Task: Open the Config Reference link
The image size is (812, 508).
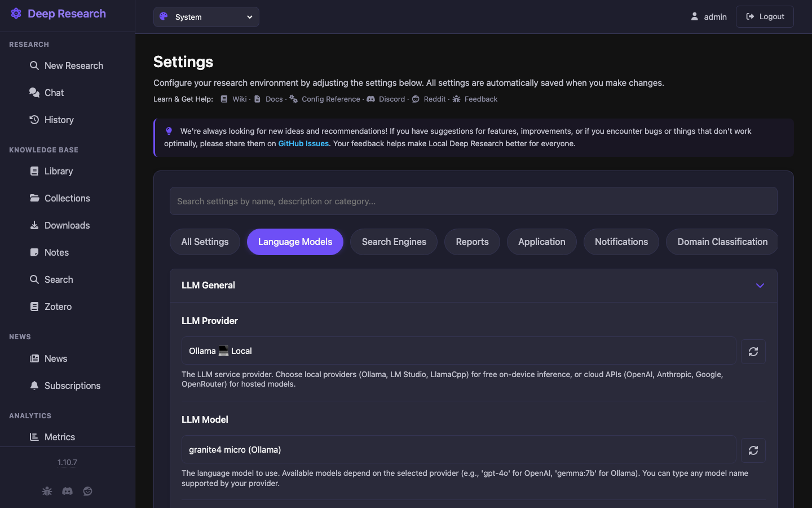Action: pyautogui.click(x=325, y=99)
